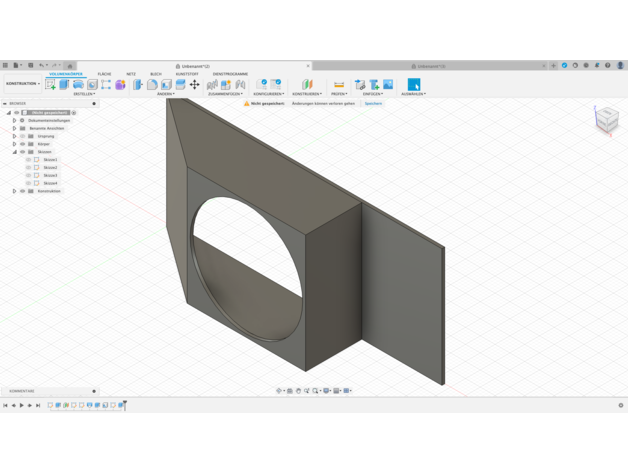Toggle visibility eye for Körper folder

23,144
